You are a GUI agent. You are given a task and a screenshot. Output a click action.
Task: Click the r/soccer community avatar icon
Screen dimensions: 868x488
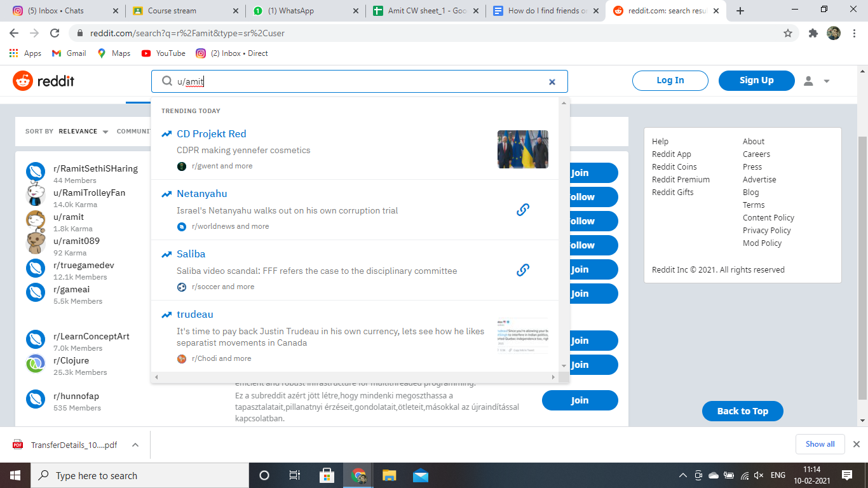click(x=182, y=287)
